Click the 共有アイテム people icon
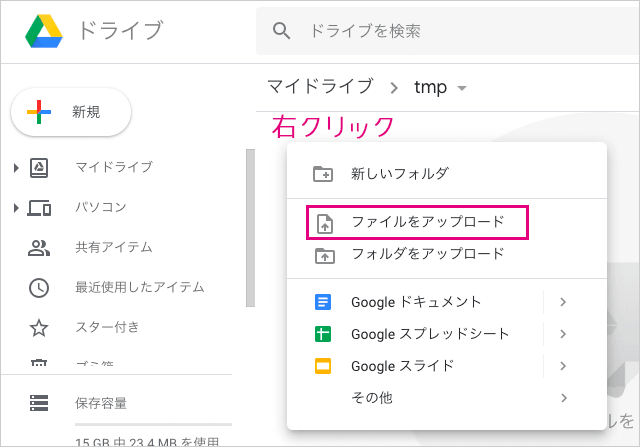 [x=39, y=248]
